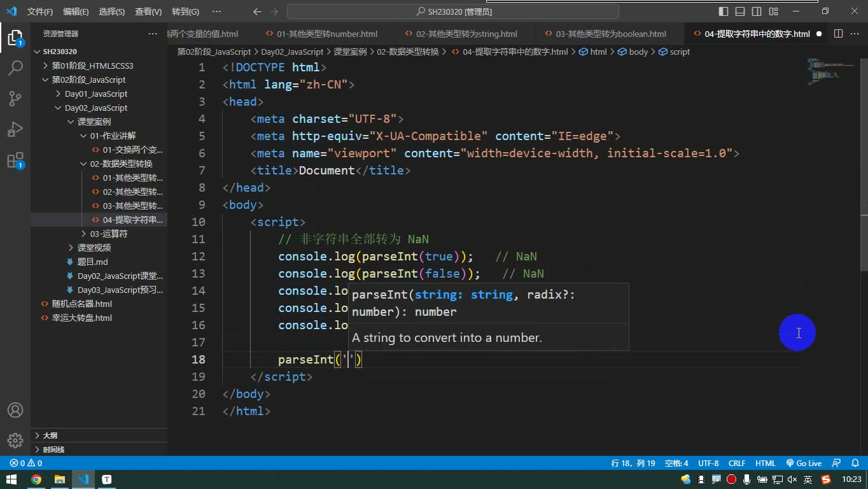This screenshot has height=489, width=868.
Task: Open the Manage gear menu
Action: coord(15,440)
